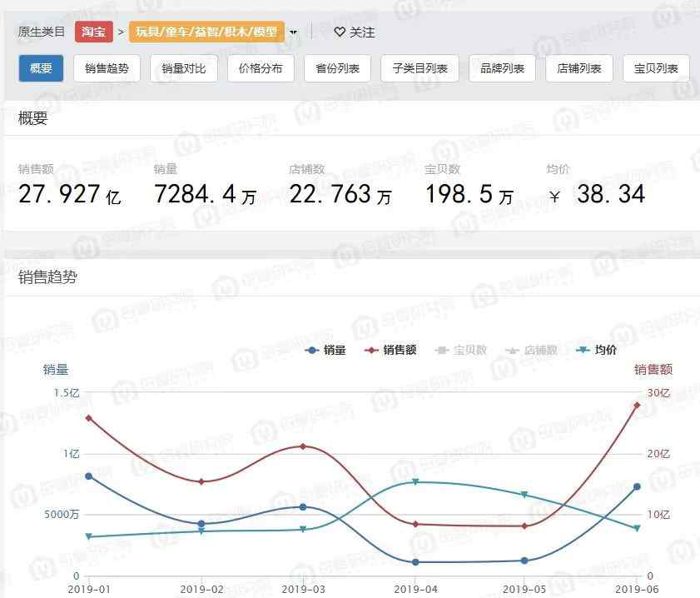
Task: Select the 淘宝 platform tag
Action: [94, 32]
